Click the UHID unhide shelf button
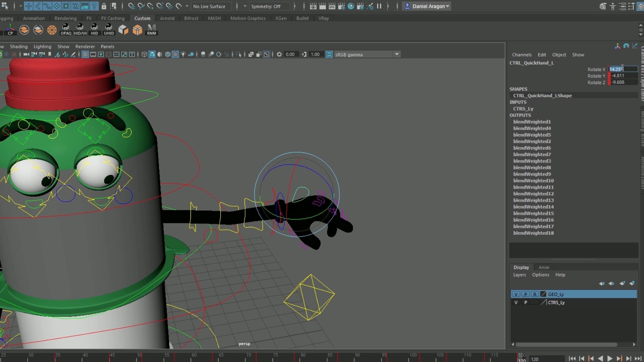 pyautogui.click(x=109, y=29)
